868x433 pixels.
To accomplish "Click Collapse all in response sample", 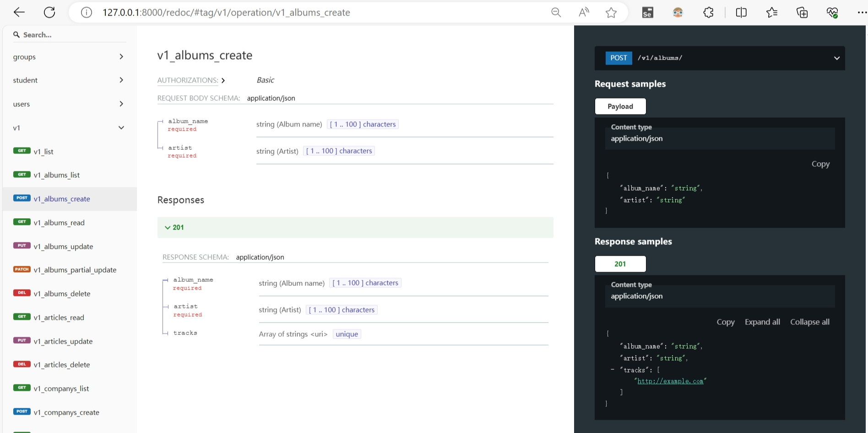I will click(x=809, y=322).
